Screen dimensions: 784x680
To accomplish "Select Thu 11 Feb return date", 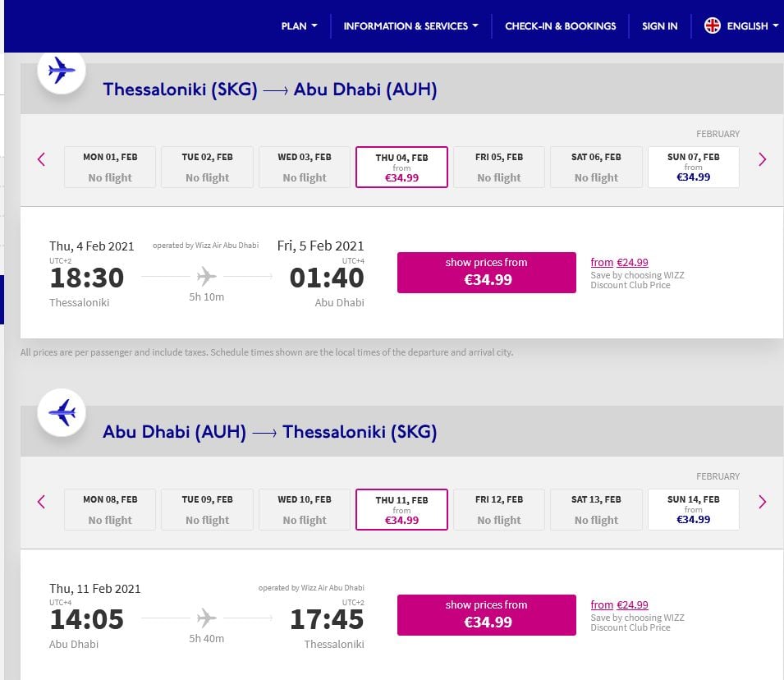I will 401,509.
